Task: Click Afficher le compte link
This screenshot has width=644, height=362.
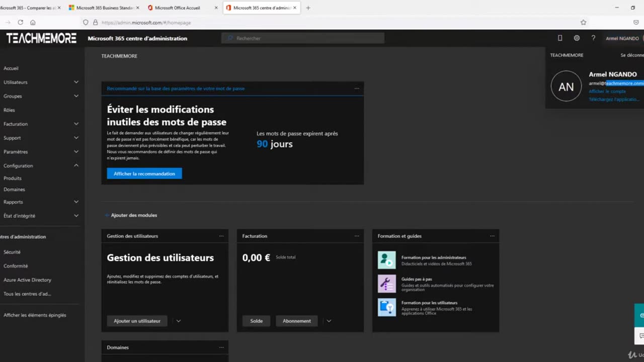Action: pyautogui.click(x=607, y=92)
